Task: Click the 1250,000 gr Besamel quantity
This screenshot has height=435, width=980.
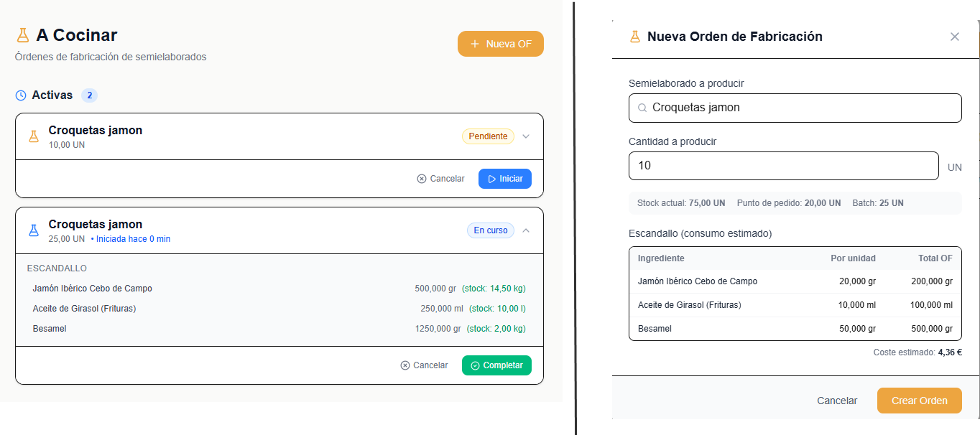Action: click(x=438, y=329)
